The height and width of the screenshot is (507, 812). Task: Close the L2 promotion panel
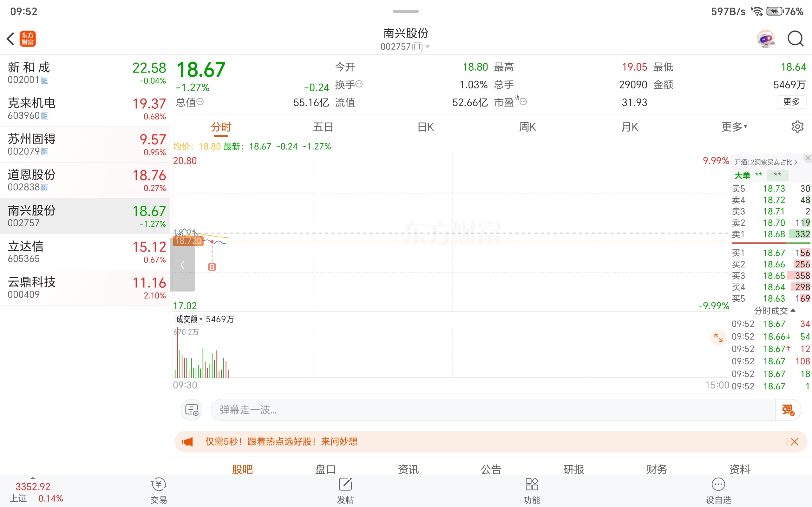(x=808, y=158)
